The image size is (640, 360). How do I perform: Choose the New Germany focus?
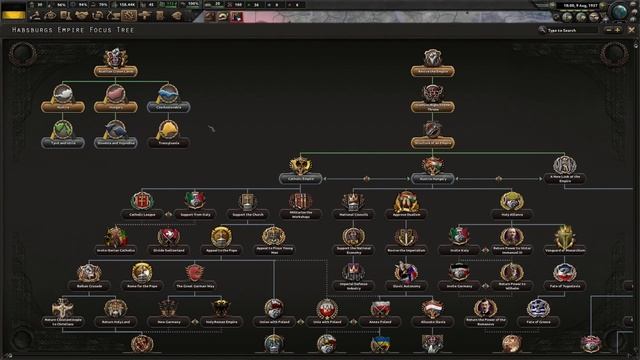pos(168,313)
